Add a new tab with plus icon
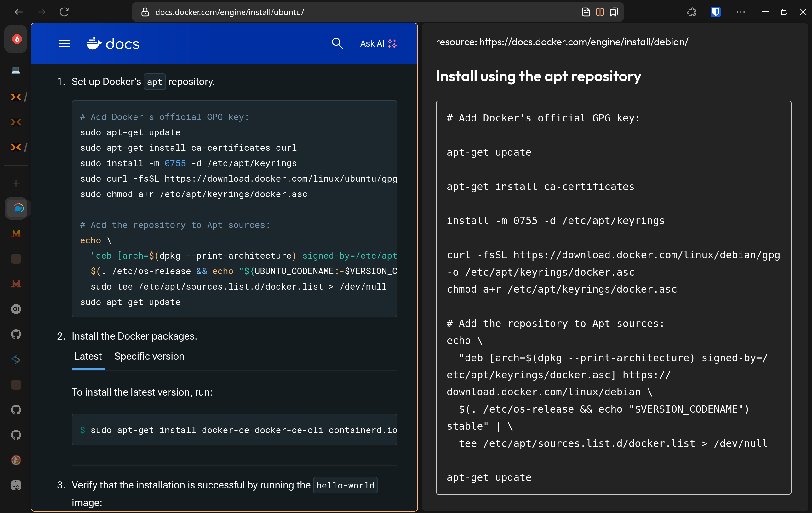The height and width of the screenshot is (513, 812). [x=16, y=183]
